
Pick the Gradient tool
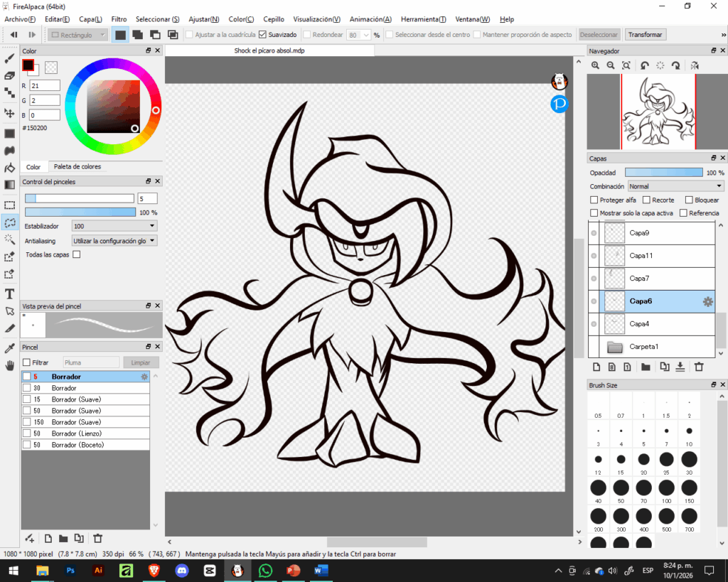[9, 183]
